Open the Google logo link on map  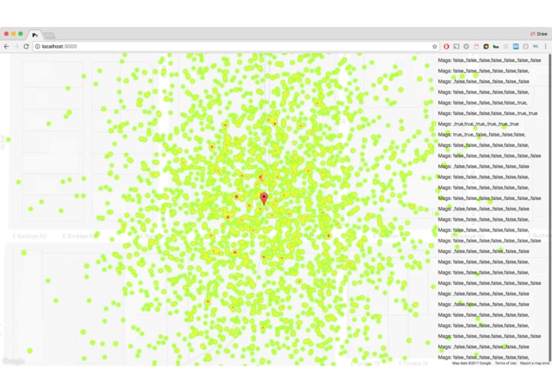click(x=13, y=361)
